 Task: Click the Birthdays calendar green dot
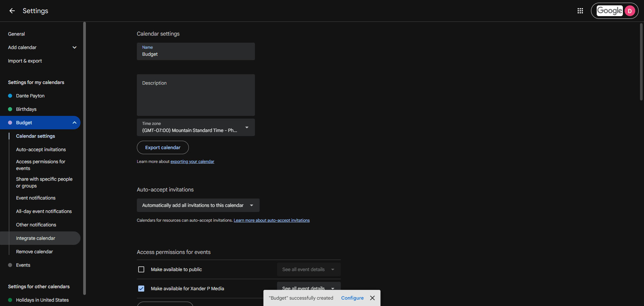10,109
